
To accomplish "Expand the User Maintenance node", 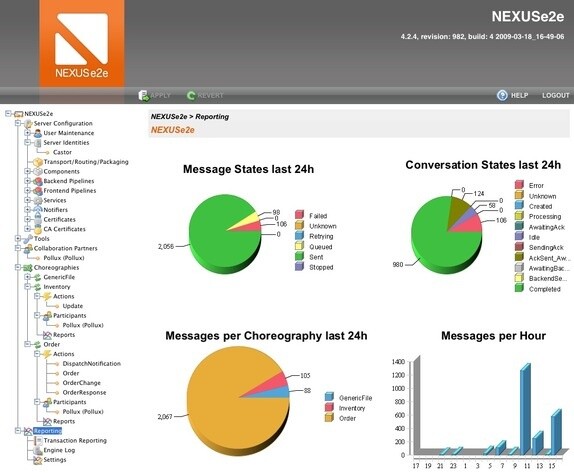I will 27,133.
